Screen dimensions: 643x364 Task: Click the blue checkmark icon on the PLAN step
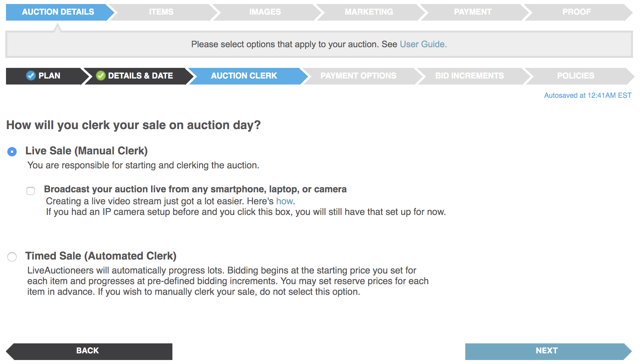pos(31,76)
